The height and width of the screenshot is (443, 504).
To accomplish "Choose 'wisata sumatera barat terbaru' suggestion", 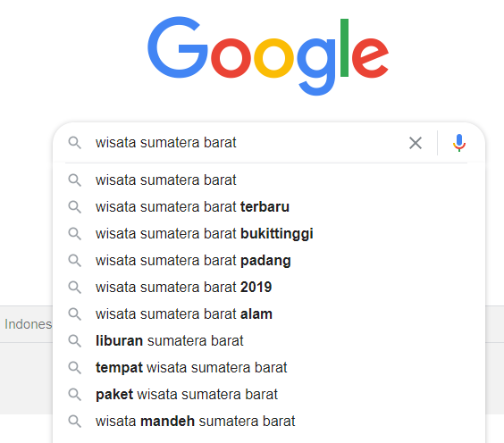I will 269,207.
